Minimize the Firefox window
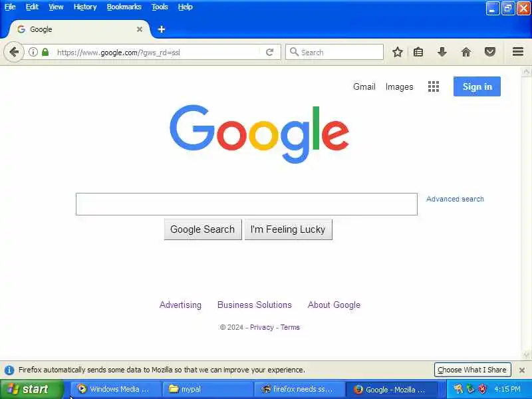 tap(492, 9)
